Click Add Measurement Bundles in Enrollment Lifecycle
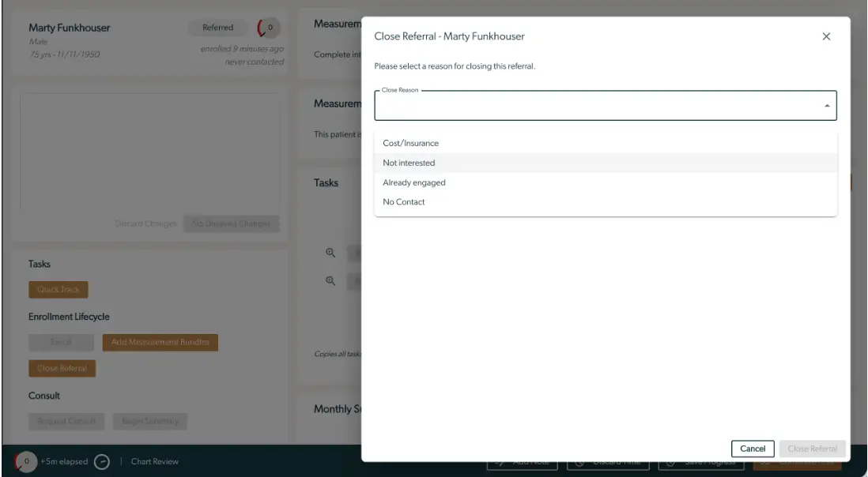Image resolution: width=868 pixels, height=477 pixels. click(x=161, y=342)
